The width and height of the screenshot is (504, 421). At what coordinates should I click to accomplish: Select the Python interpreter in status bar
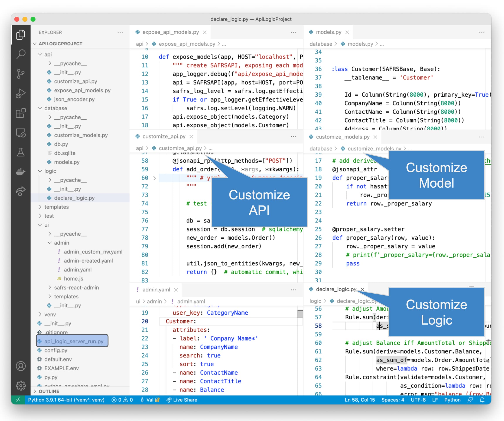(66, 400)
